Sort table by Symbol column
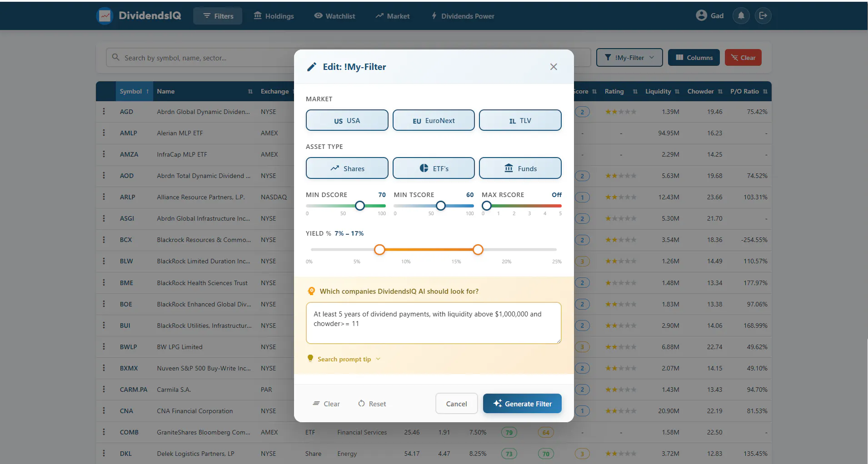 point(134,91)
